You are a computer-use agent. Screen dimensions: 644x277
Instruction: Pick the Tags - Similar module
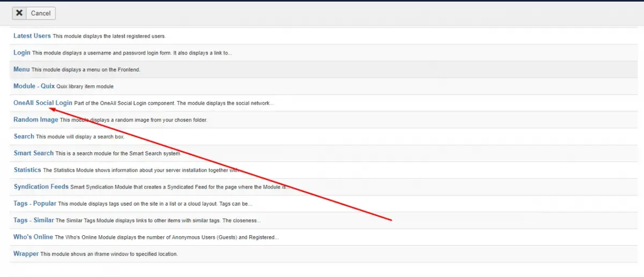(x=34, y=220)
